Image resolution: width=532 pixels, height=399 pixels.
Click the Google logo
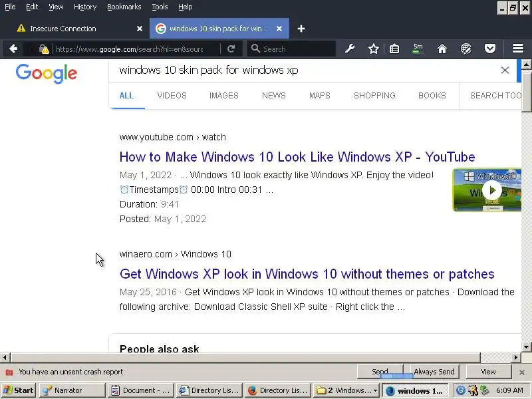click(x=47, y=73)
